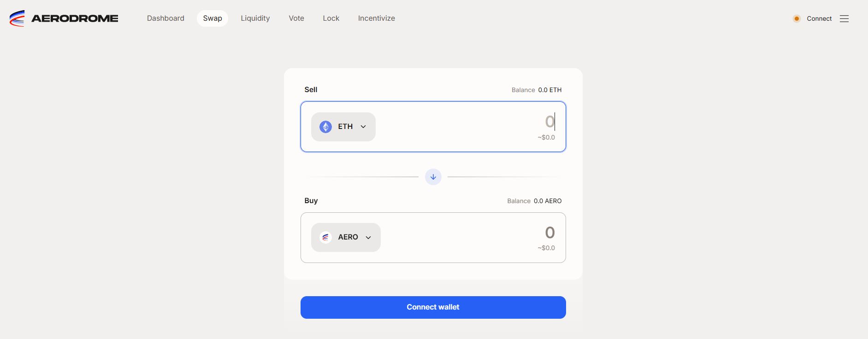
Task: Open the Vote tab
Action: 296,18
